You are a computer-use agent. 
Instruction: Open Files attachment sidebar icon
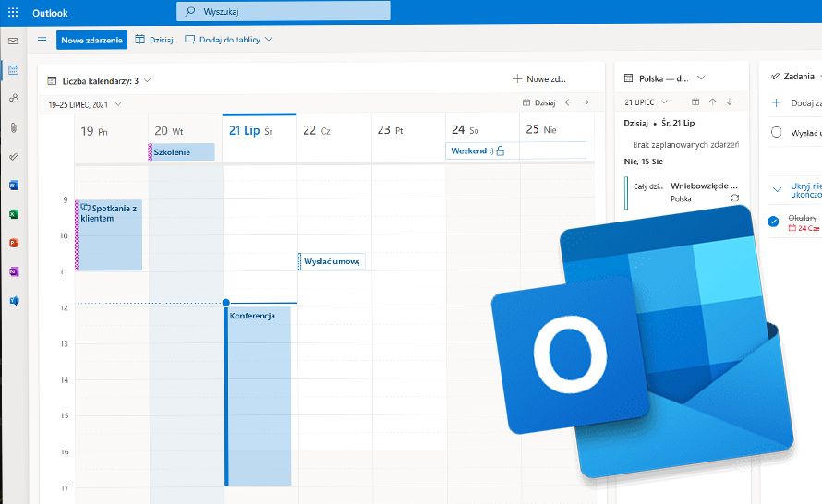13,127
